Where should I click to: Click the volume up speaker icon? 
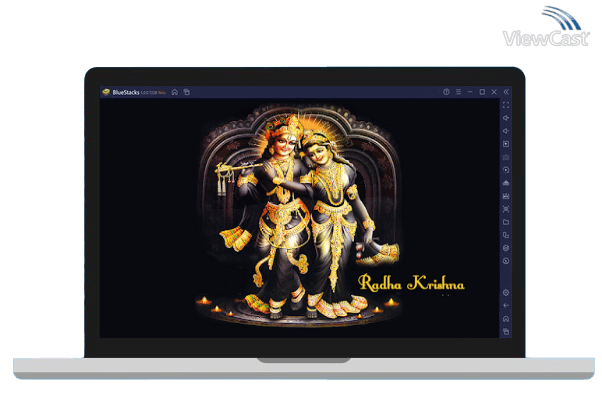506,118
